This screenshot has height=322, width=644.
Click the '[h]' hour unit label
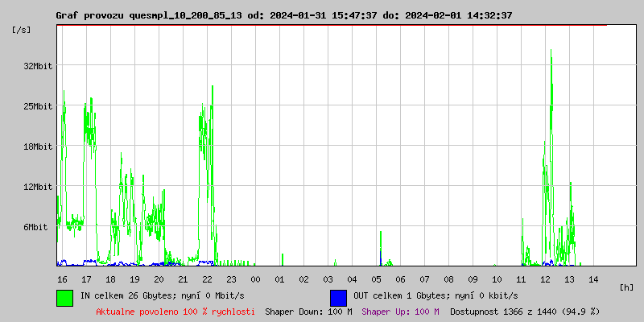(x=627, y=287)
